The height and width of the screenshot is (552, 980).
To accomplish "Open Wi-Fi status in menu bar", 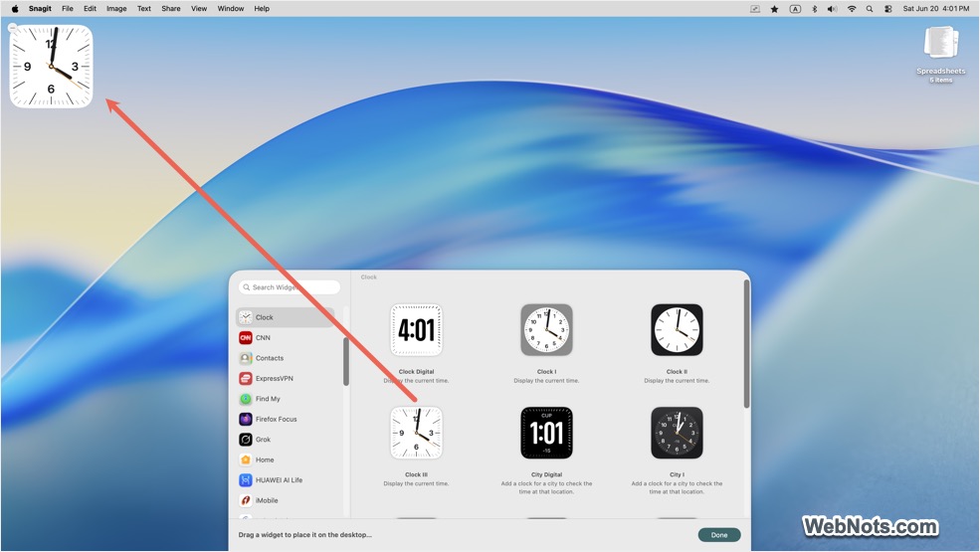I will click(x=852, y=9).
